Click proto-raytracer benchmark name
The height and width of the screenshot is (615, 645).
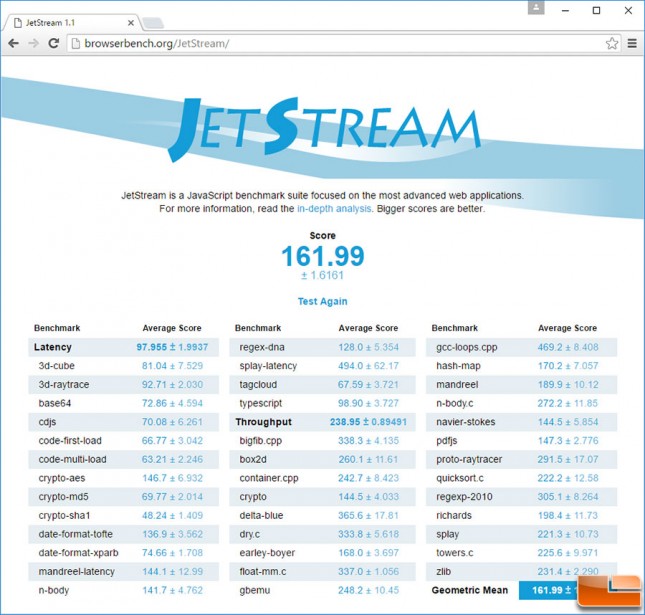coord(469,459)
